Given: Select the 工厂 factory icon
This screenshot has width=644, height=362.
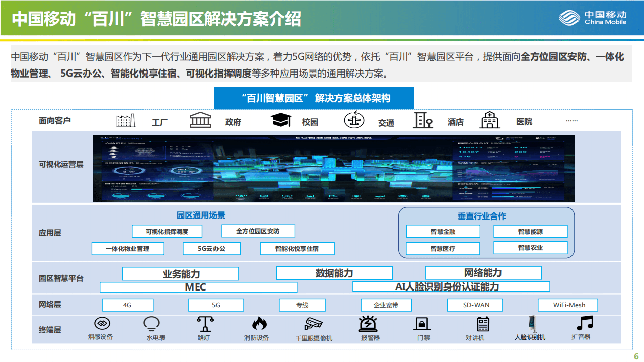Looking at the screenshot, I should pyautogui.click(x=126, y=120).
